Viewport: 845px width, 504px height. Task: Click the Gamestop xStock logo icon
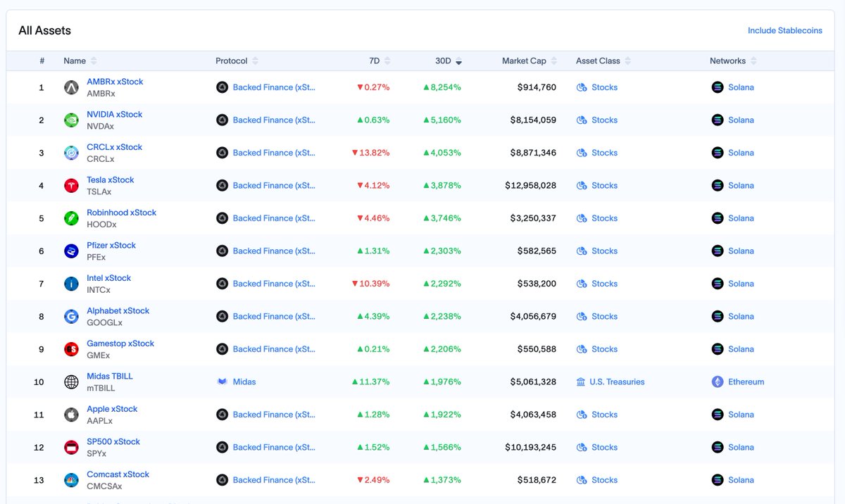pyautogui.click(x=71, y=349)
